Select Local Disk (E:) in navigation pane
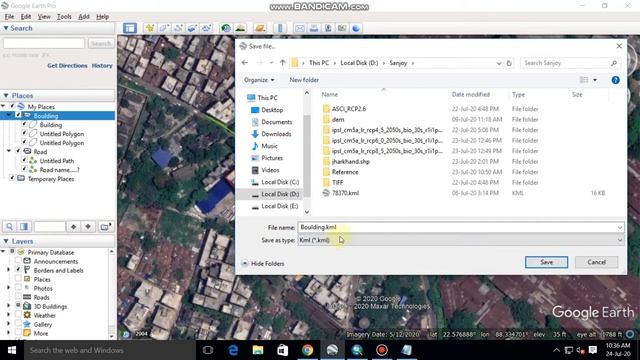This screenshot has width=640, height=360. tap(280, 206)
